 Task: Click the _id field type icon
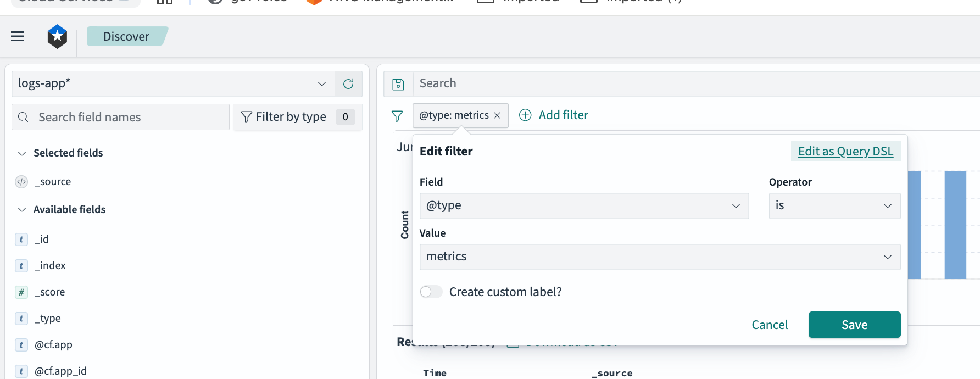(x=21, y=239)
